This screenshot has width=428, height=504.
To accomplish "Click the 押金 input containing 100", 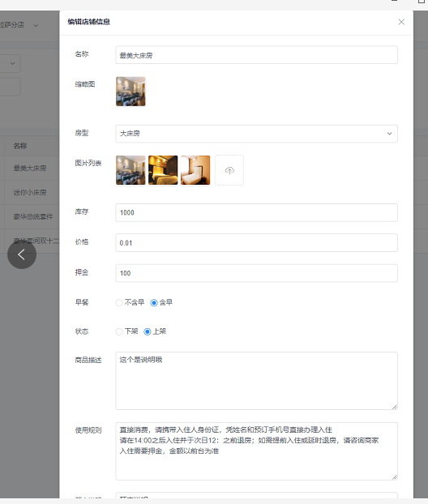I will coord(257,273).
